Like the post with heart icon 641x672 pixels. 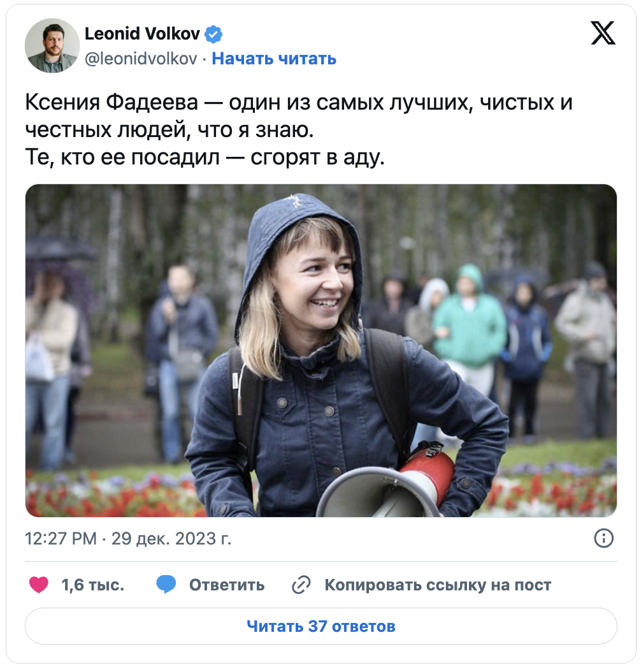[x=38, y=585]
